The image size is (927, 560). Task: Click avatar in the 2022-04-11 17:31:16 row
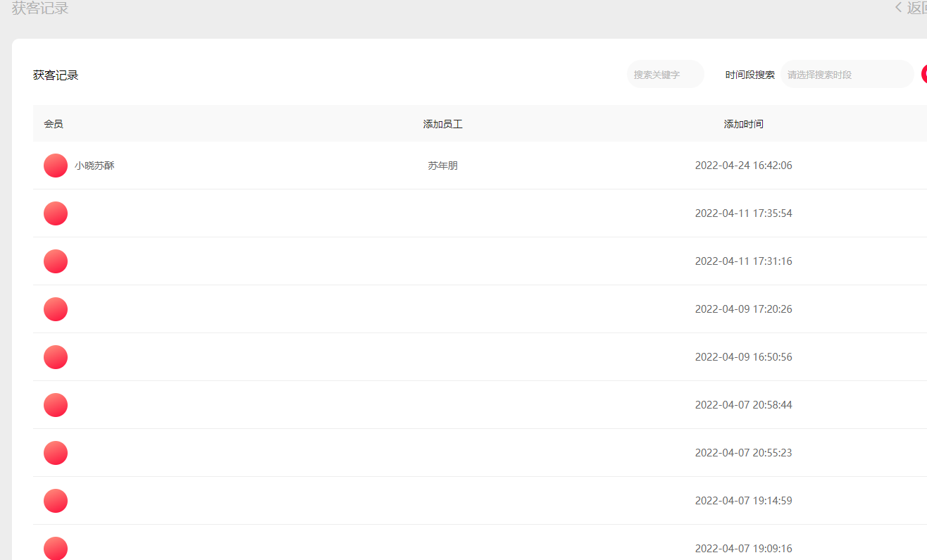pos(56,261)
